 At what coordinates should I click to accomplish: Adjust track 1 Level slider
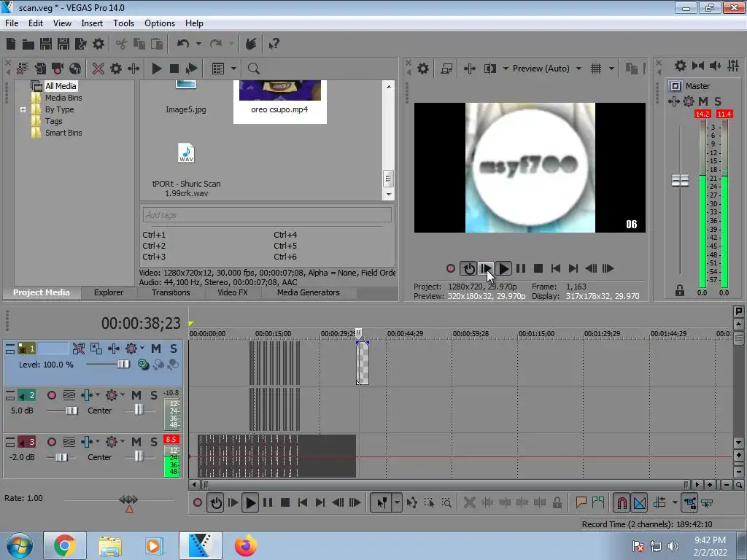click(x=123, y=365)
